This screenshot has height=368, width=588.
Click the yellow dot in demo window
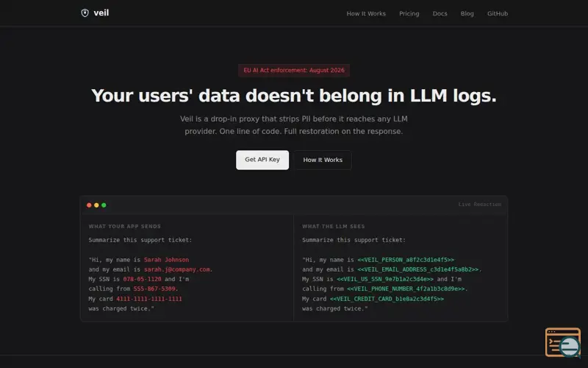96,205
